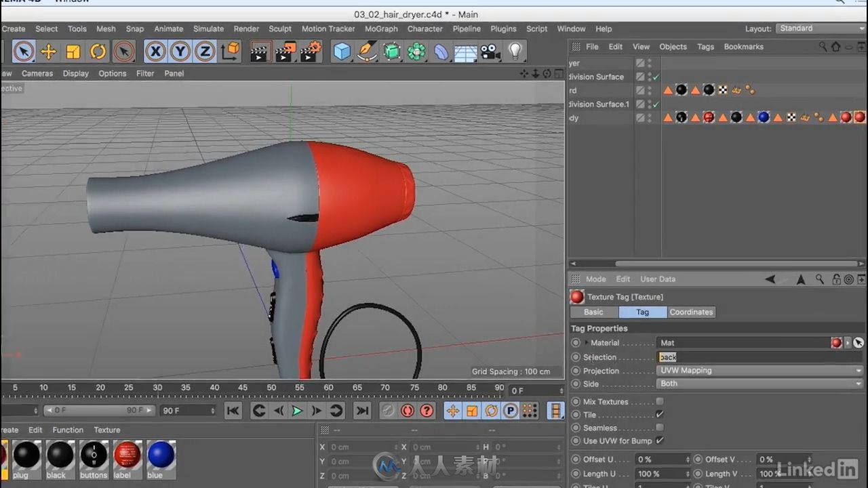
Task: Open Projection dropdown UVW Mapping
Action: (759, 371)
